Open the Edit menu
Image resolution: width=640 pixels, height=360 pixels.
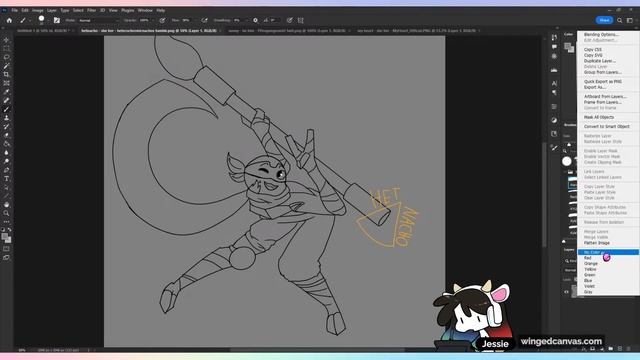[25, 10]
